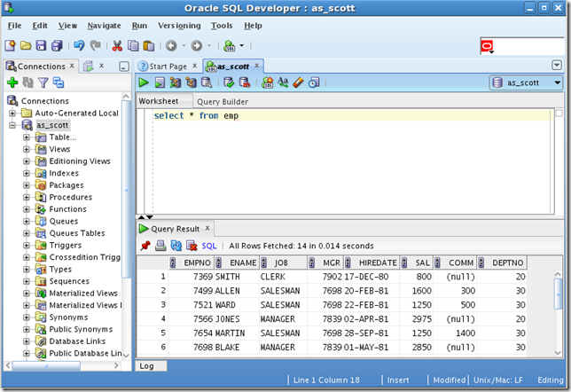The image size is (571, 392).
Task: Click the SQL link in Query Result toolbar
Action: 209,246
